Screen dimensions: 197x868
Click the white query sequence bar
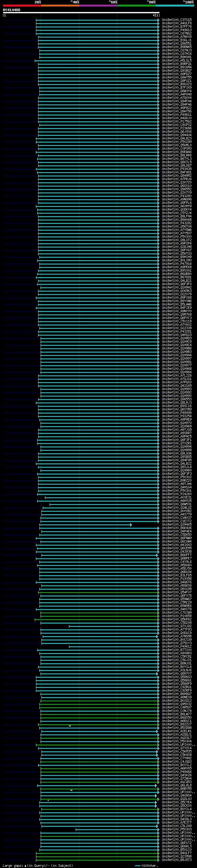[x=81, y=13]
